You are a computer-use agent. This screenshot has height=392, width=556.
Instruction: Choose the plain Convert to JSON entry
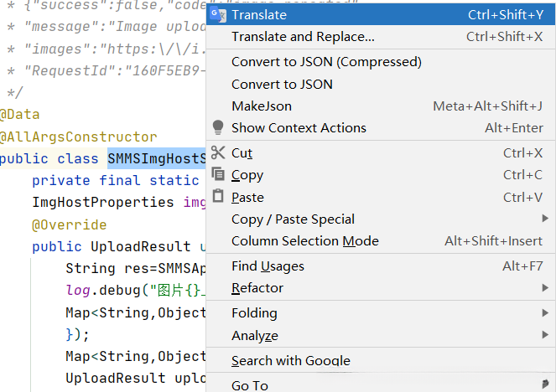[282, 84]
